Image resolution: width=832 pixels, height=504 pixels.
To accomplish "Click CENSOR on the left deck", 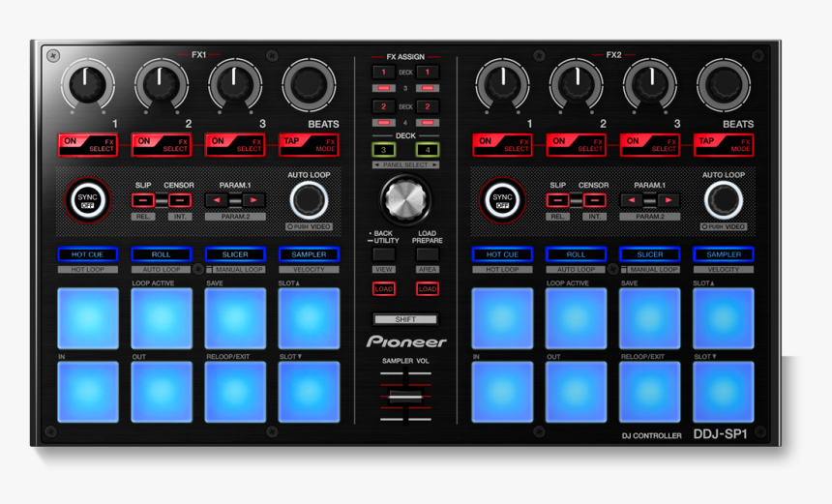I will tap(180, 200).
